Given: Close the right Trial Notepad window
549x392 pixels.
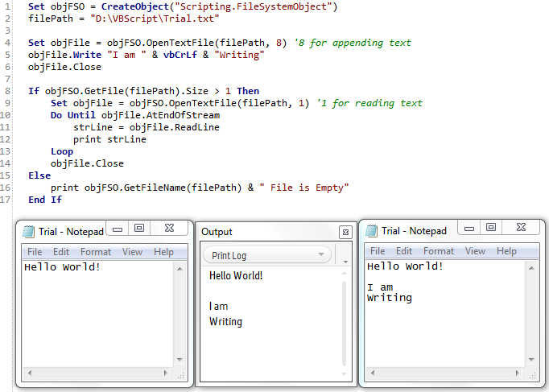Looking at the screenshot, I should click(x=521, y=228).
